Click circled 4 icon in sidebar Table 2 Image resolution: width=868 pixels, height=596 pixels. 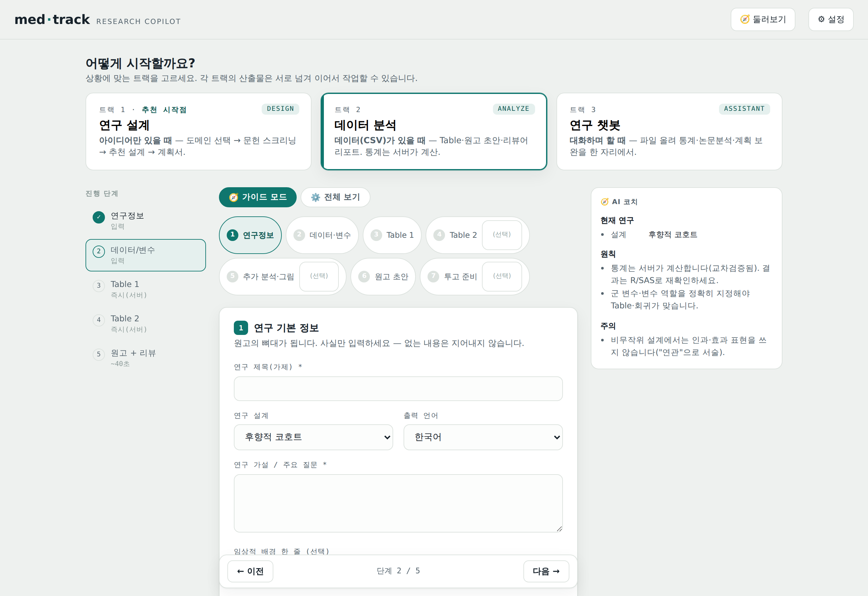coord(98,320)
